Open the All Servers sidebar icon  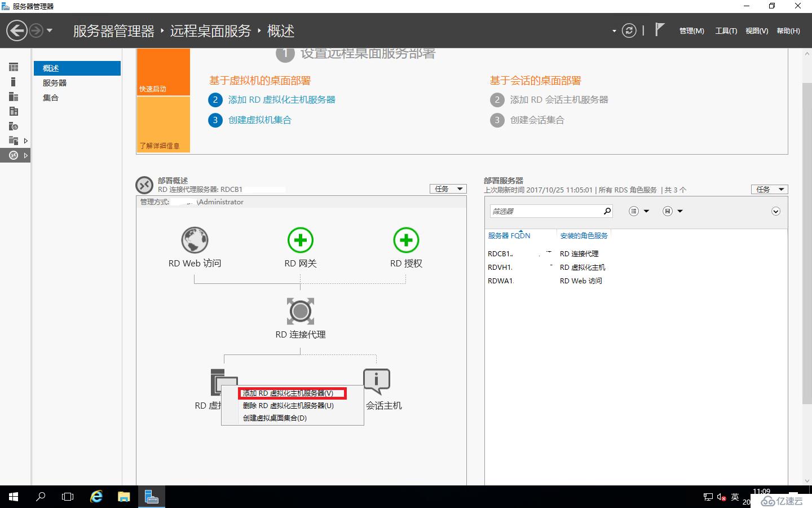(14, 97)
